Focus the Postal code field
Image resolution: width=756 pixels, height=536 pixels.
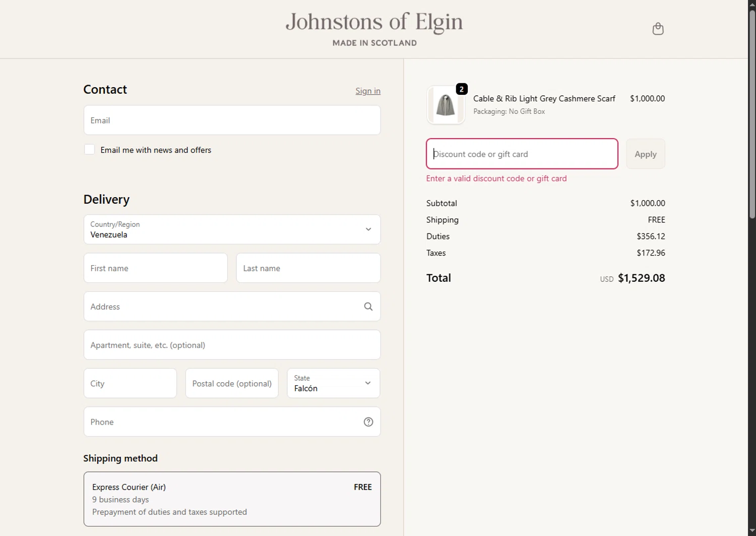232,383
